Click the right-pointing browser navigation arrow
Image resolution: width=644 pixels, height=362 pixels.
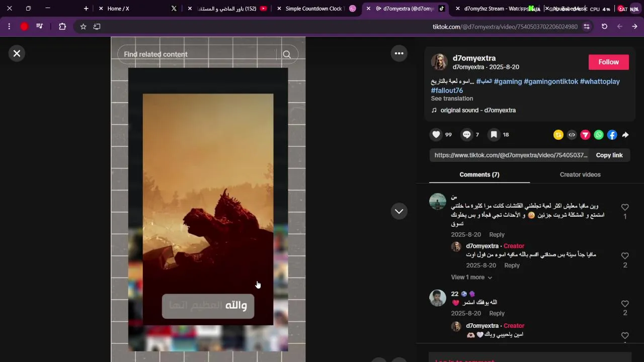tap(634, 26)
